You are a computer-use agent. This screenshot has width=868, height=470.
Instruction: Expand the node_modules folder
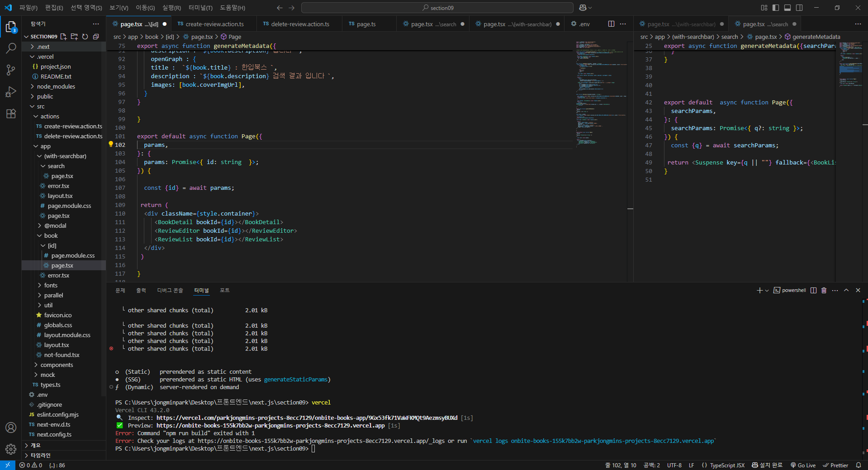[x=64, y=86]
